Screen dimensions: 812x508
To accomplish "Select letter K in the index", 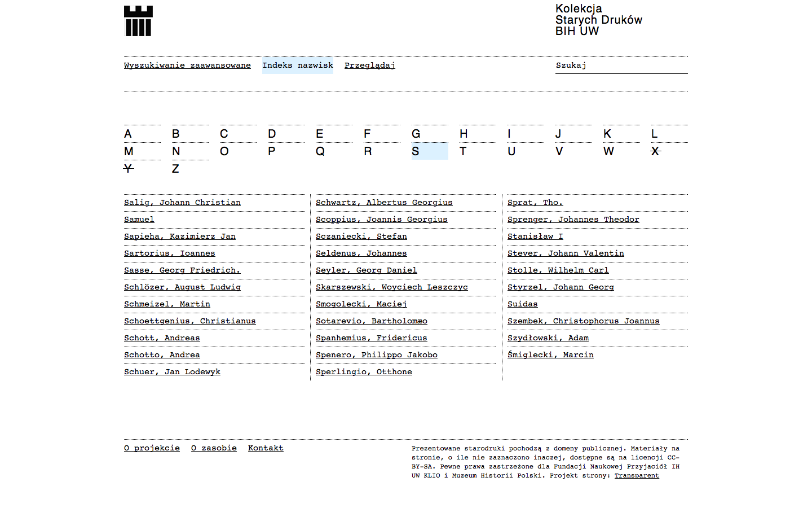I will [607, 134].
